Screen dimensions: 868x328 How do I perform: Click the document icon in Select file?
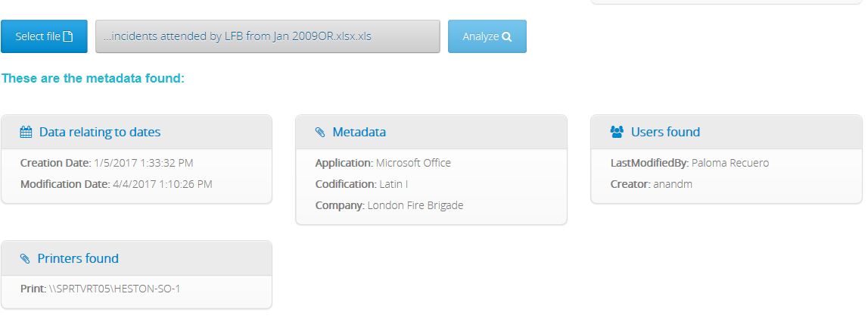click(x=68, y=36)
